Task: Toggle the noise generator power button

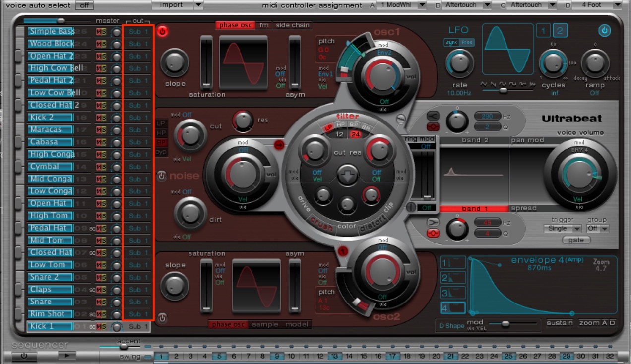Action: coord(162,176)
